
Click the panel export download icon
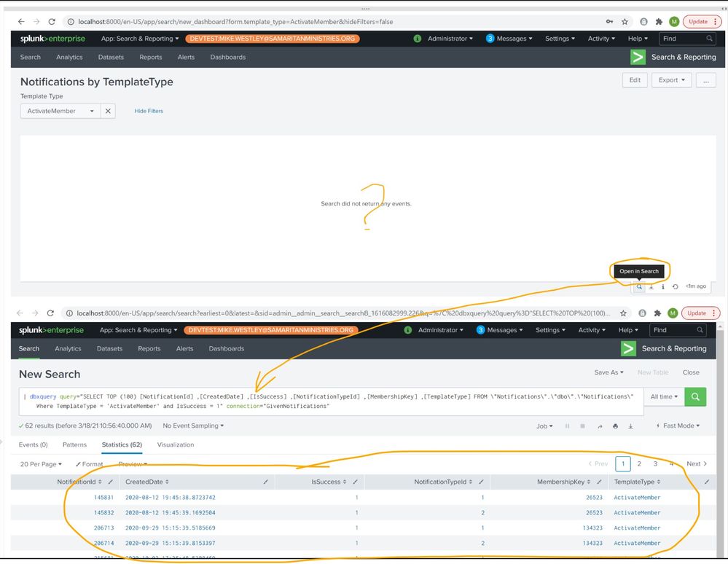click(651, 287)
